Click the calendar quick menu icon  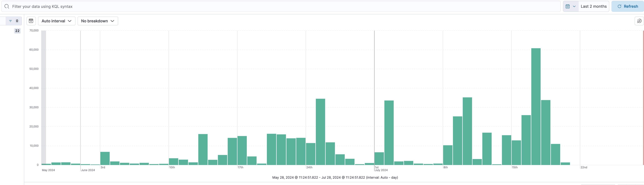(567, 6)
